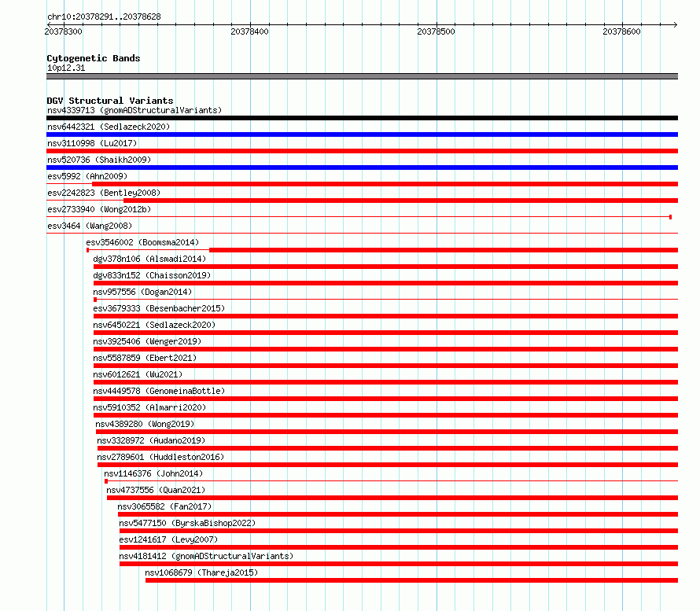The width and height of the screenshot is (700, 611).
Task: Click the red bar under nsv3065582 (Fan2017)
Action: click(398, 514)
